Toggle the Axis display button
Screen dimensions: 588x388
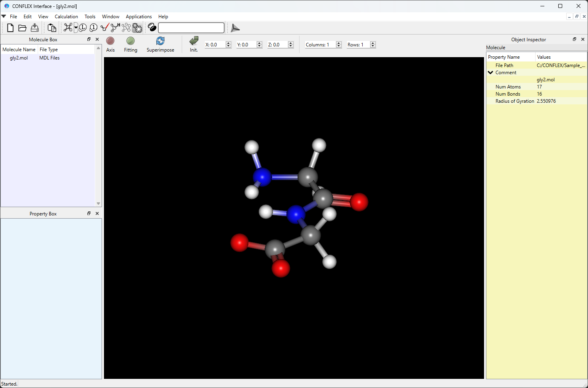[110, 41]
